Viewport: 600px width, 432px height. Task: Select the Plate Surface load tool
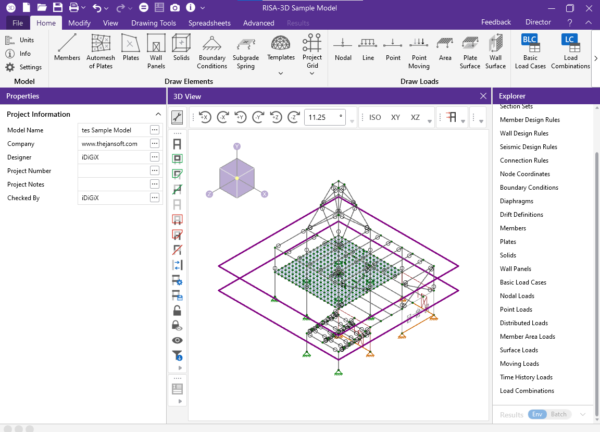[x=470, y=52]
